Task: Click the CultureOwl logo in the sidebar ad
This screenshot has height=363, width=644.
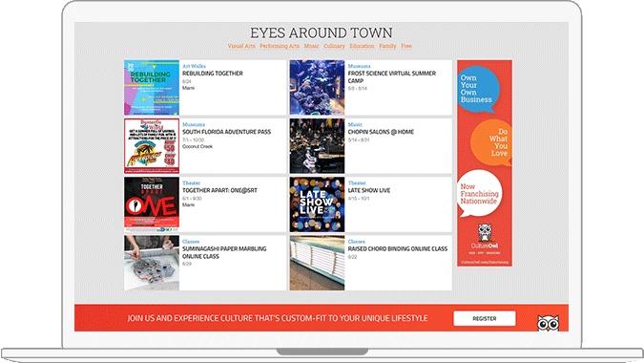Action: tap(485, 236)
